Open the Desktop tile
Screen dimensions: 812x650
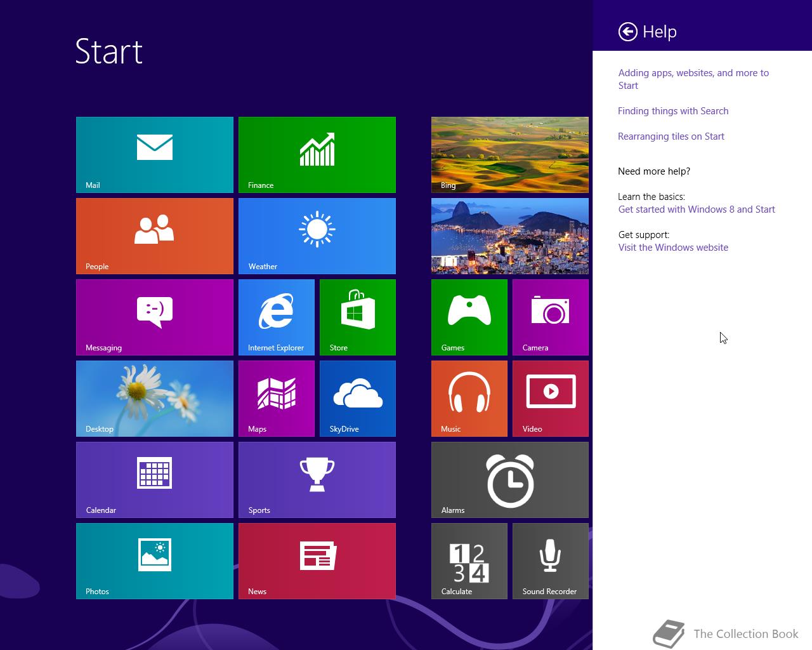155,399
